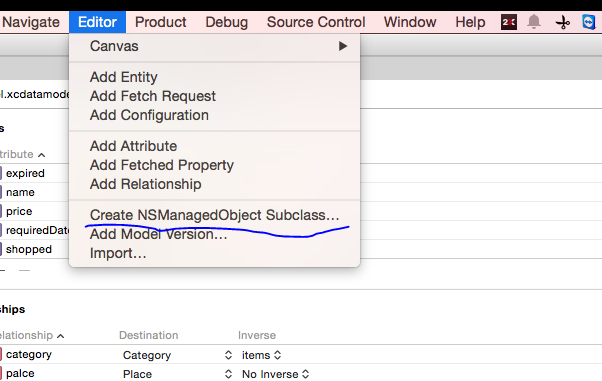Open the Help menu
This screenshot has height=381, width=602.
[x=470, y=22]
